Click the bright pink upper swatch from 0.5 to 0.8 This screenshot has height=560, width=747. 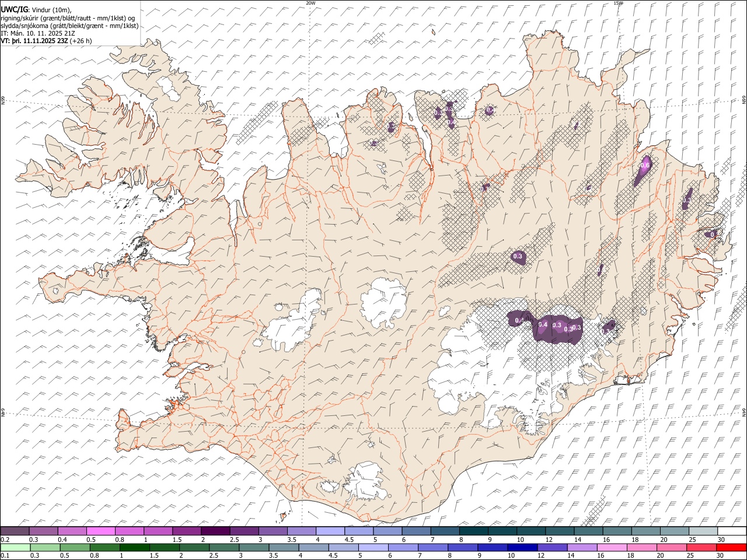tap(100, 531)
